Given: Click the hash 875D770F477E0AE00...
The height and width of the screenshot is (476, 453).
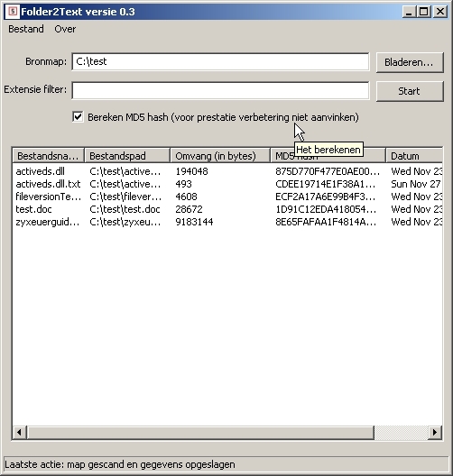Looking at the screenshot, I should point(328,171).
